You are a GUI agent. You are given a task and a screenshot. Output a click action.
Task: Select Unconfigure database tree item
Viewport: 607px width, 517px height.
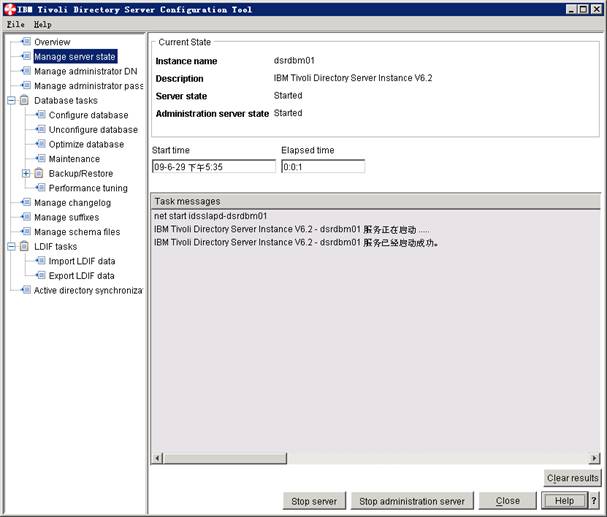[x=93, y=130]
